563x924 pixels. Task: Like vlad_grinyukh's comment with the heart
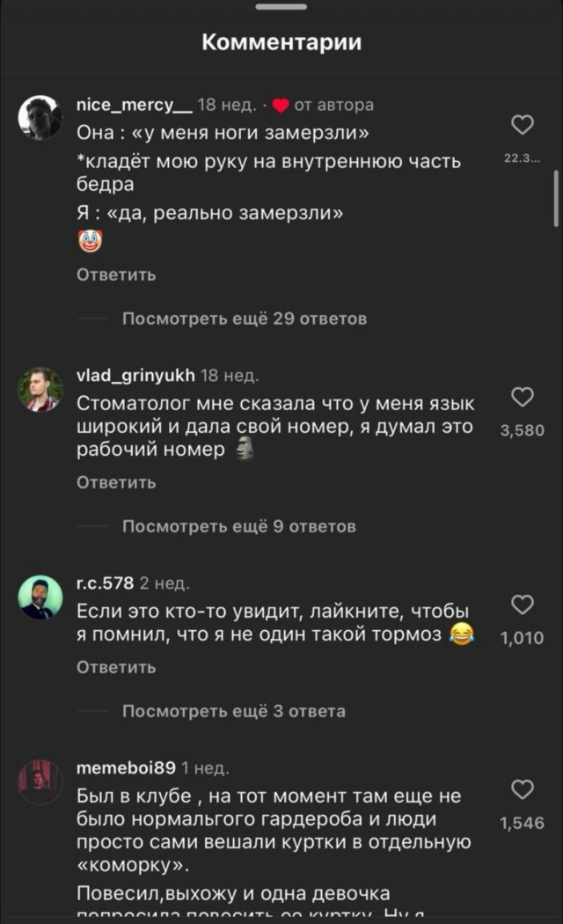tap(523, 398)
